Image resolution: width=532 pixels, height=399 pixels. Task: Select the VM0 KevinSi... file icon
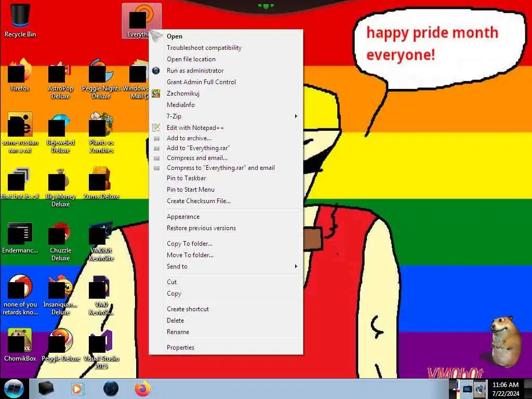pyautogui.click(x=101, y=295)
